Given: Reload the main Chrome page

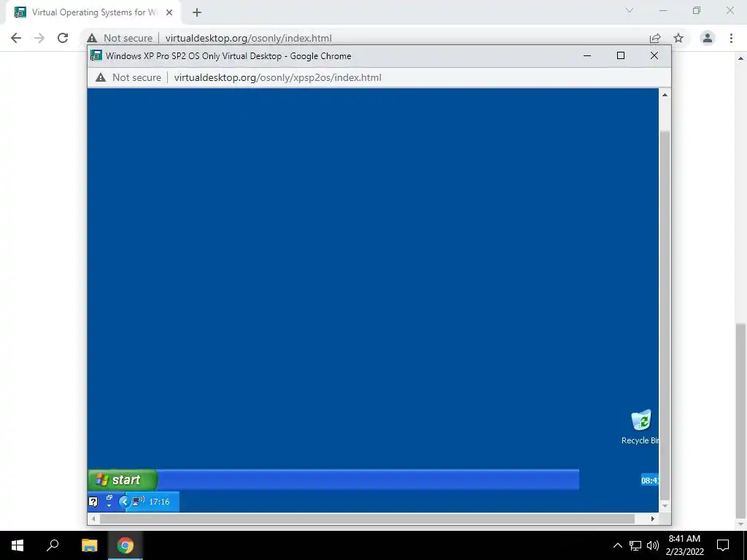Looking at the screenshot, I should (x=63, y=38).
